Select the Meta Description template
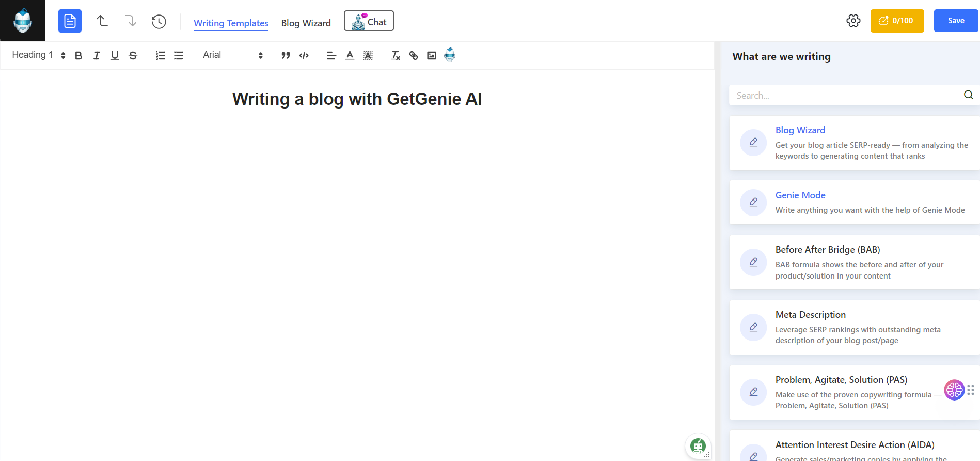980x461 pixels. pyautogui.click(x=855, y=327)
